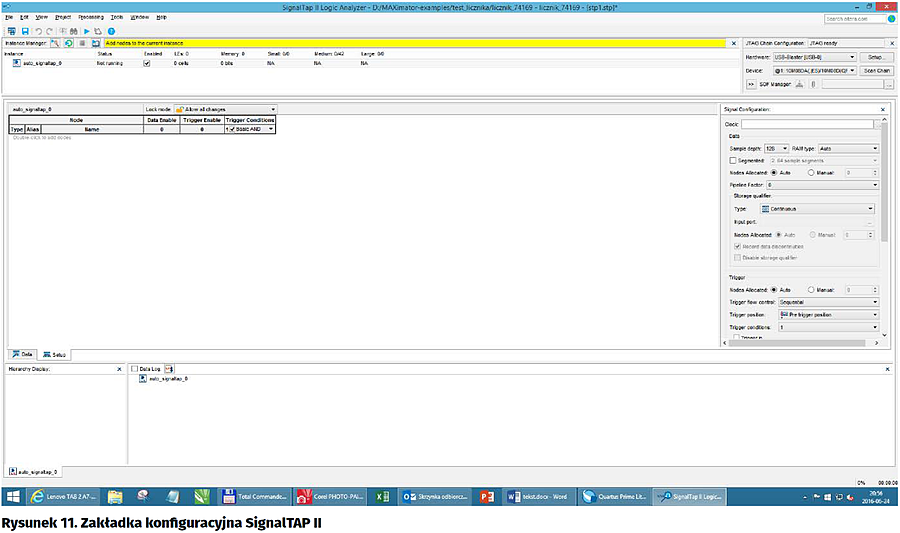Toggle the Enabled checkbox for auto_signaltap_0
Screen dimensions: 900x533
147,62
